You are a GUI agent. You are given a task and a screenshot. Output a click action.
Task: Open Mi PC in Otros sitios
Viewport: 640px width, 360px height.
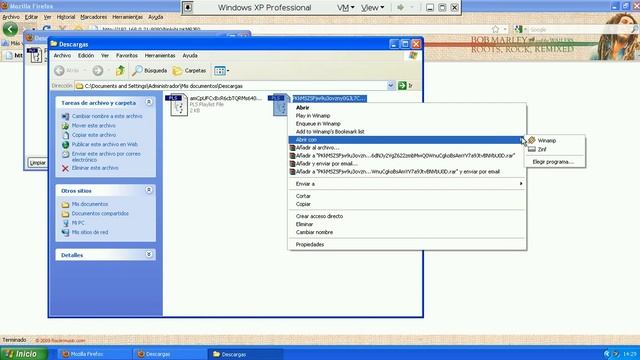[78, 223]
